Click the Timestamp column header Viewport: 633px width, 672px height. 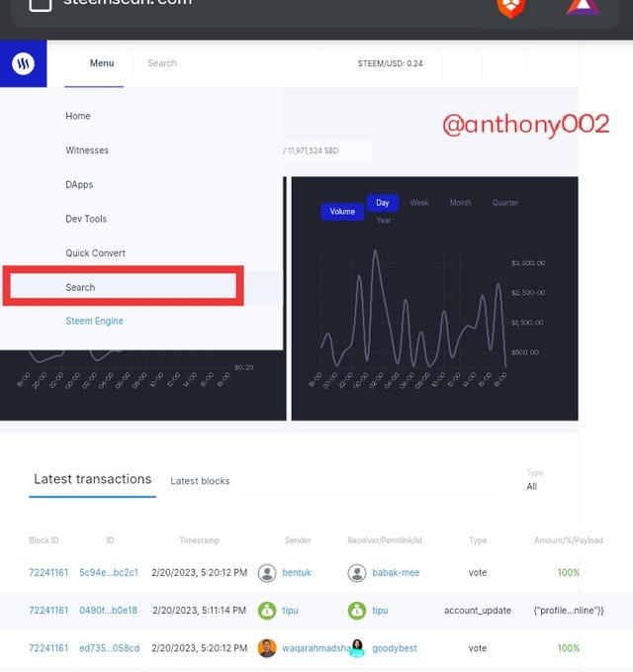199,540
